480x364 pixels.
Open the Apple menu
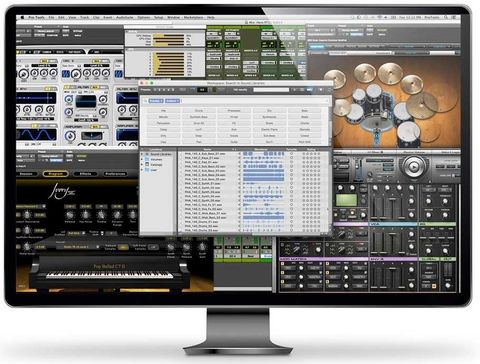23,17
